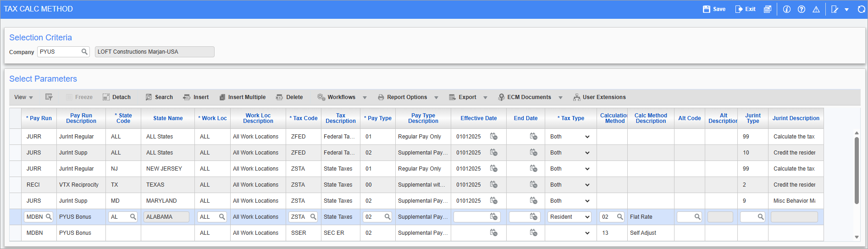Sort by the Effective Date column header
This screenshot has height=249, width=868.
pyautogui.click(x=479, y=118)
